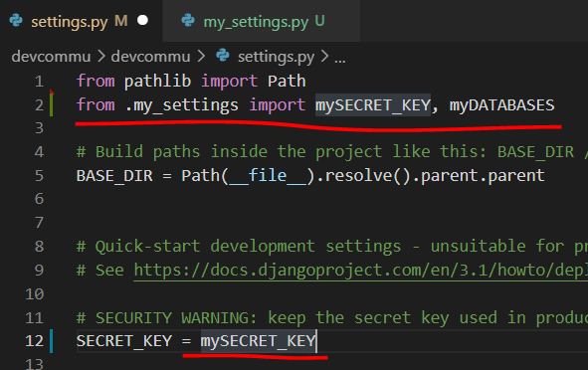Click line number 1 in gutter
Image resolution: width=588 pixels, height=370 pixels.
point(39,82)
